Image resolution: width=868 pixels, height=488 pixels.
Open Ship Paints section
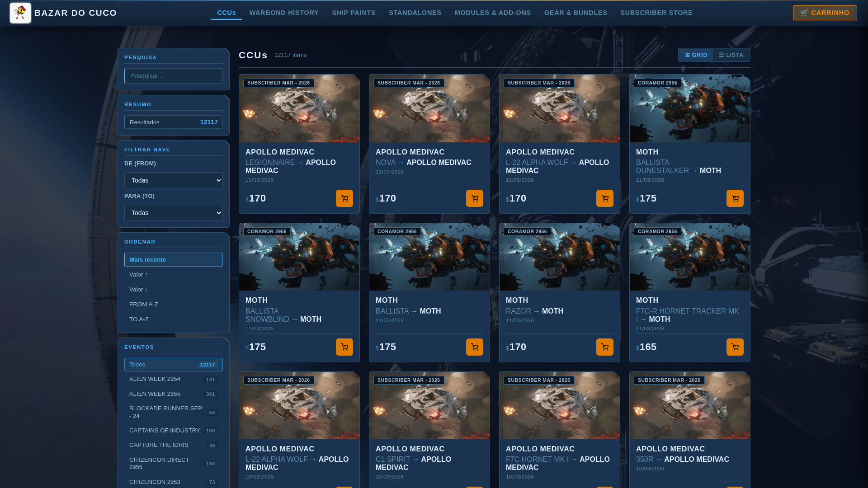coord(354,13)
